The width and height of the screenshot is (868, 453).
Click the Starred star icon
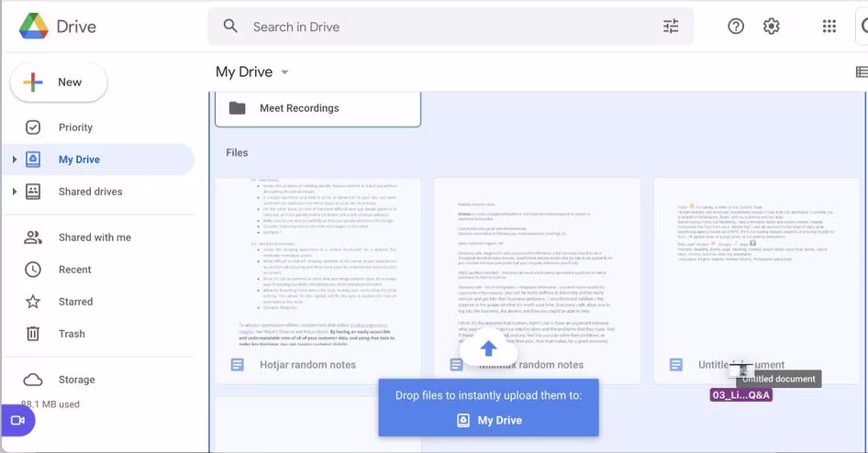click(33, 302)
